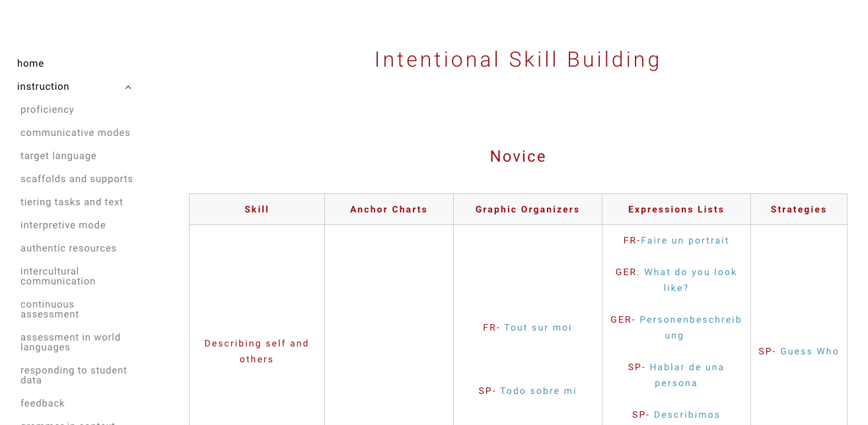Navigate to communicative modes
Image resolution: width=868 pixels, height=425 pixels.
tap(75, 133)
